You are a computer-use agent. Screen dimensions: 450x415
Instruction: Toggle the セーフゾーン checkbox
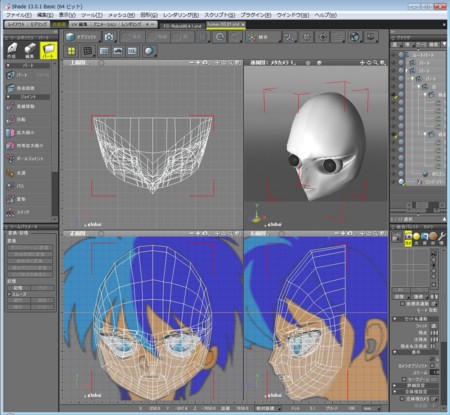click(404, 379)
